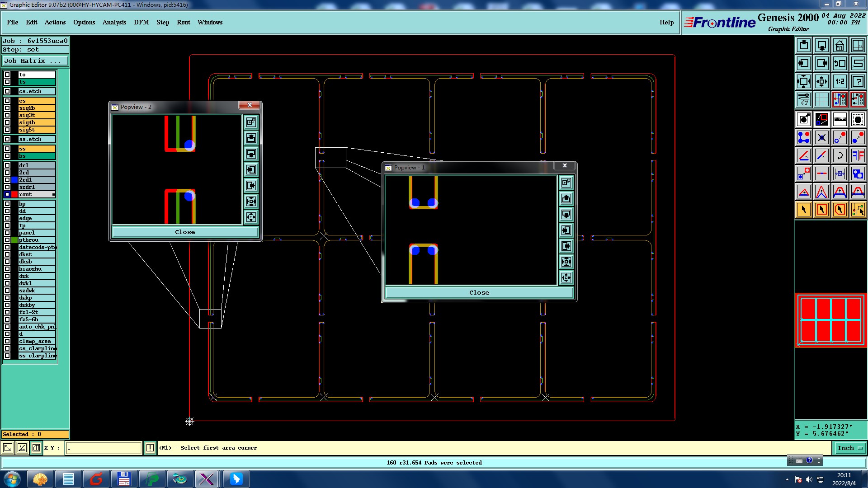Expand the rout layer marker
Viewport: 868px width, 488px height.
(x=53, y=195)
